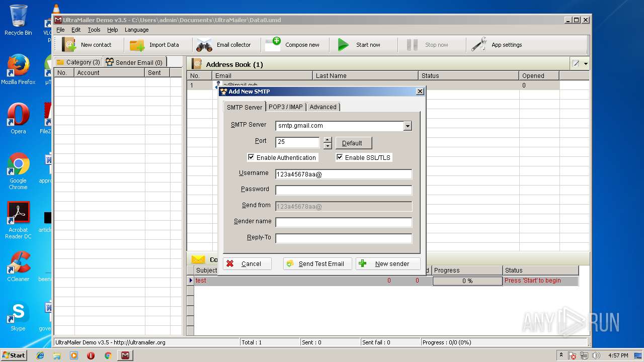Image resolution: width=644 pixels, height=362 pixels.
Task: Open Opera desktop shortcut
Action: 18,119
